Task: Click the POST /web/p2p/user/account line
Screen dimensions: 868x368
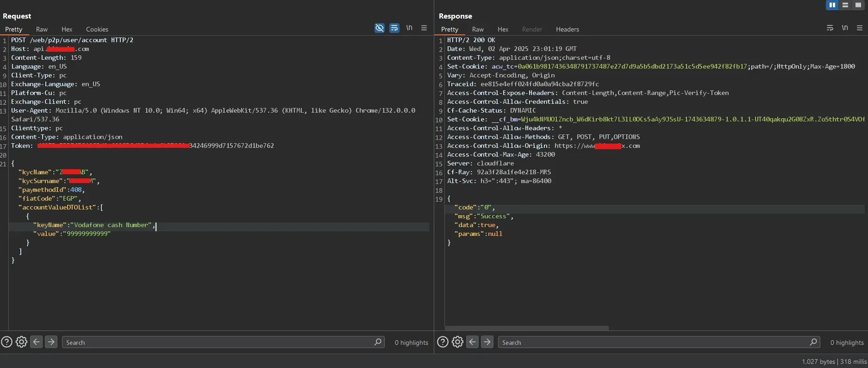Action: click(x=72, y=40)
